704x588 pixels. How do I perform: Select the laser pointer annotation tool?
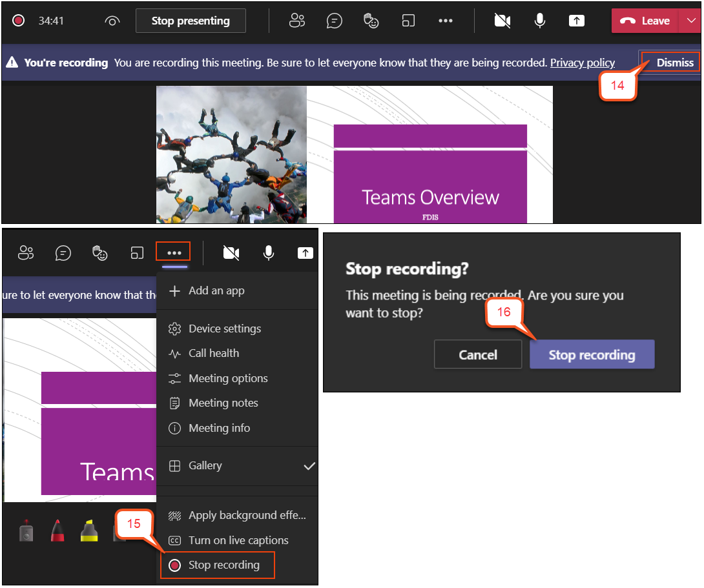pos(26,531)
